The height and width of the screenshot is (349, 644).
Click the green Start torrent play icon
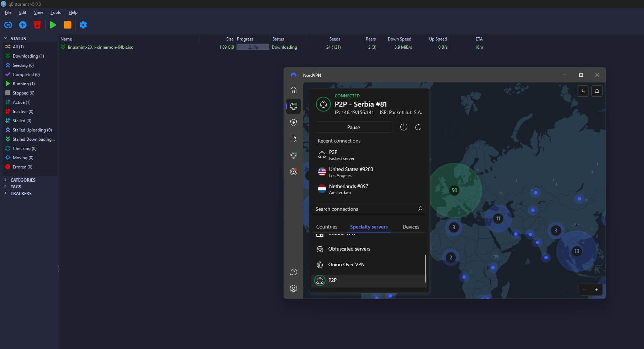tap(53, 25)
